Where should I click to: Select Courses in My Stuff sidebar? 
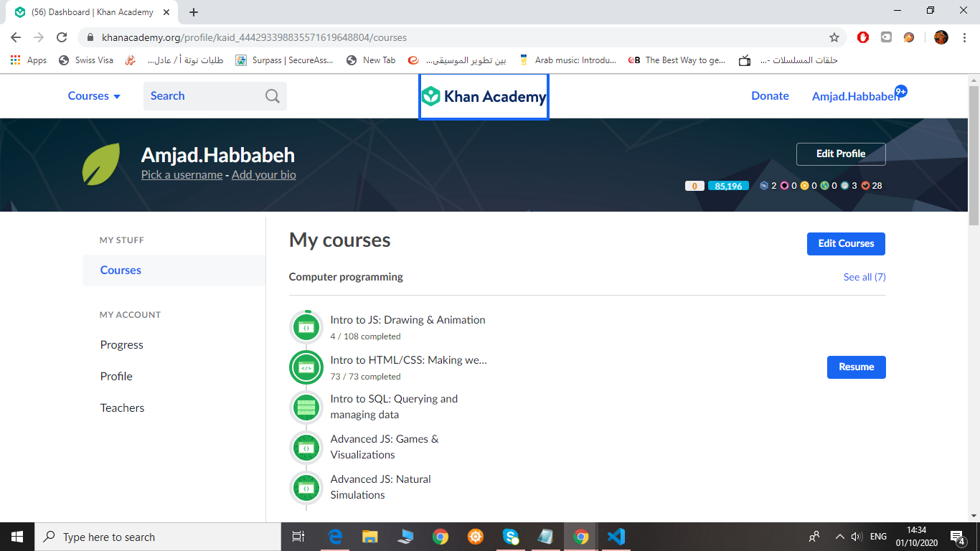(174, 270)
